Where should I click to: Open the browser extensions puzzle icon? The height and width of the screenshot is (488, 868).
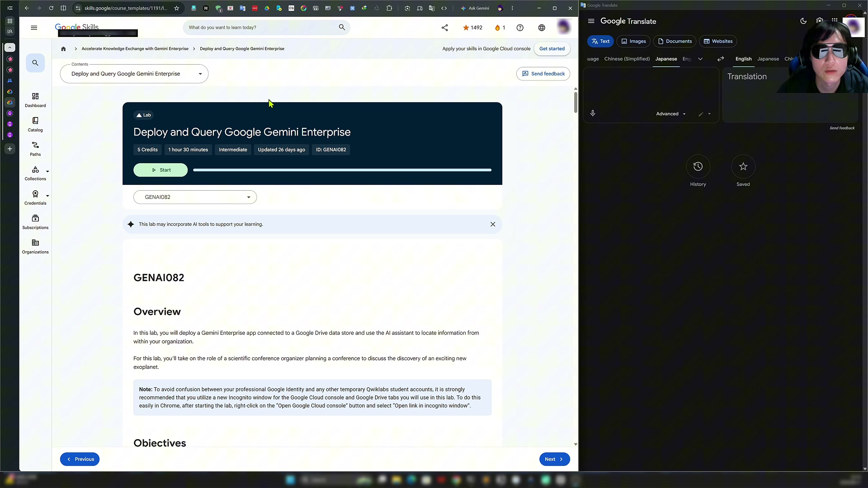(x=389, y=8)
